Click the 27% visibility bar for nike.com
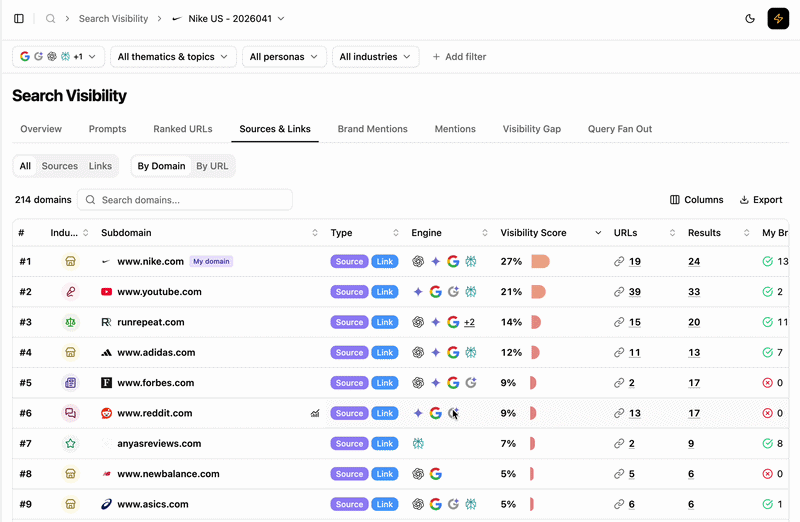Screen dimensions: 800x522 click(x=540, y=261)
